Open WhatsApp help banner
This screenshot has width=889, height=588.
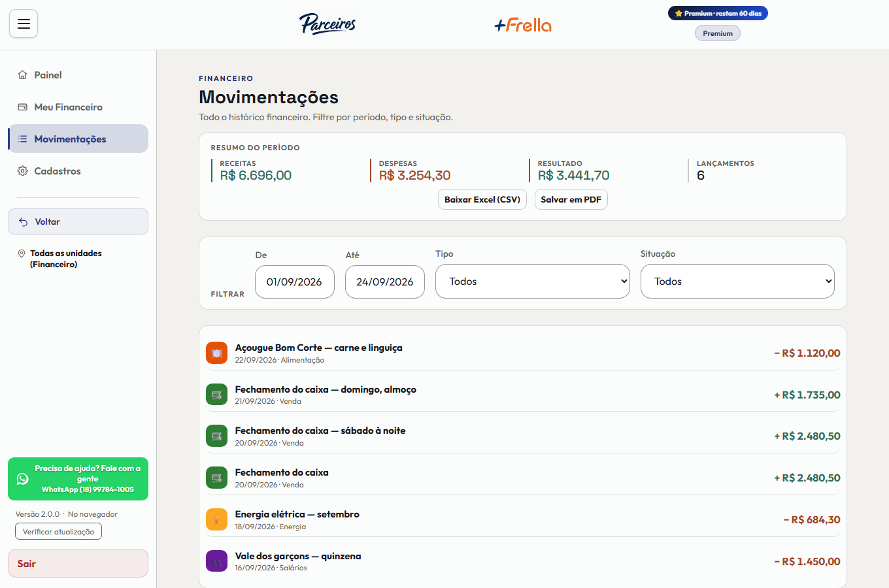pyautogui.click(x=78, y=479)
